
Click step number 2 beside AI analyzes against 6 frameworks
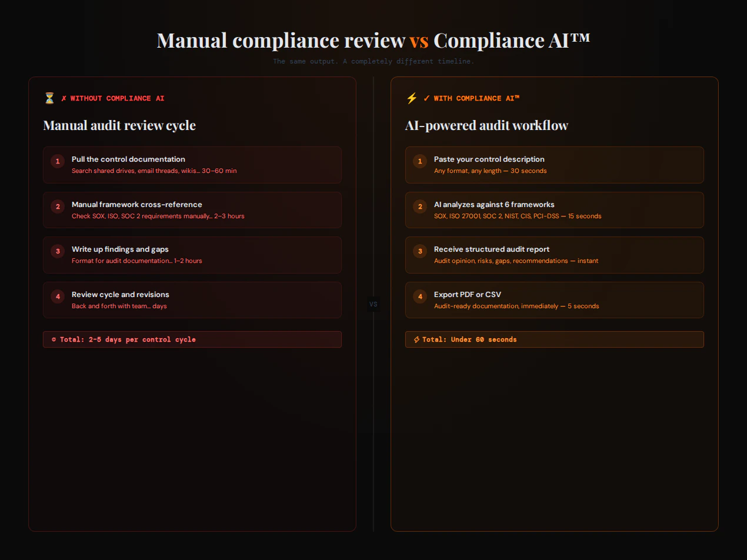click(x=420, y=206)
